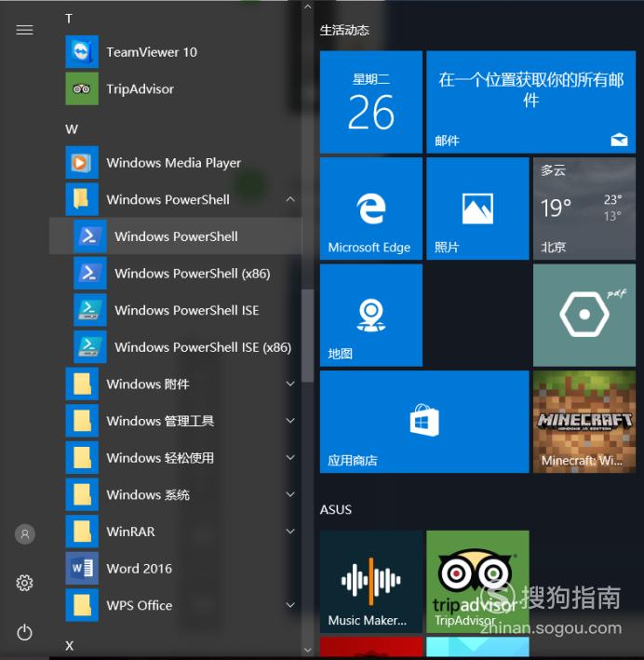
Task: Select Word 2016 label
Action: (x=140, y=569)
